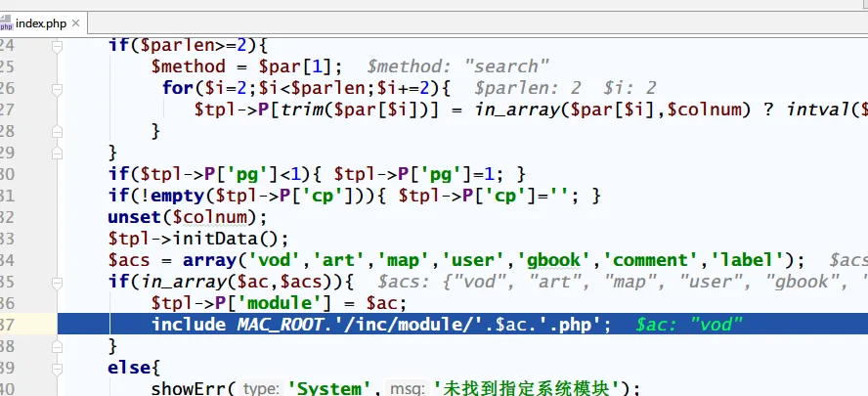Collapse the if(in_array) block on line 35
868x396 pixels.
[x=58, y=282]
